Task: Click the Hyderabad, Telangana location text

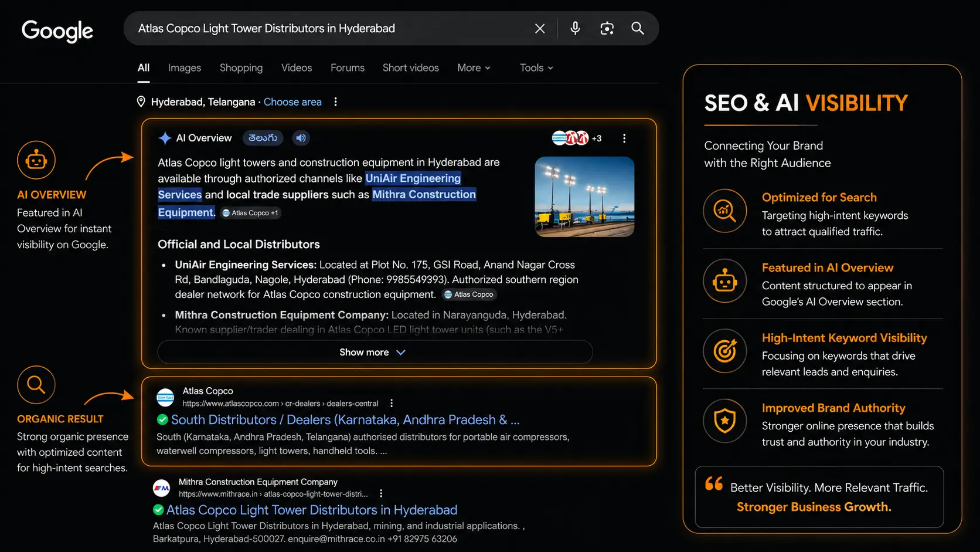Action: point(203,102)
